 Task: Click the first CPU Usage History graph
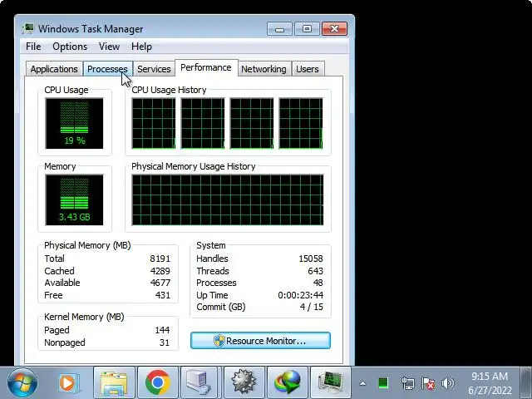pyautogui.click(x=154, y=124)
